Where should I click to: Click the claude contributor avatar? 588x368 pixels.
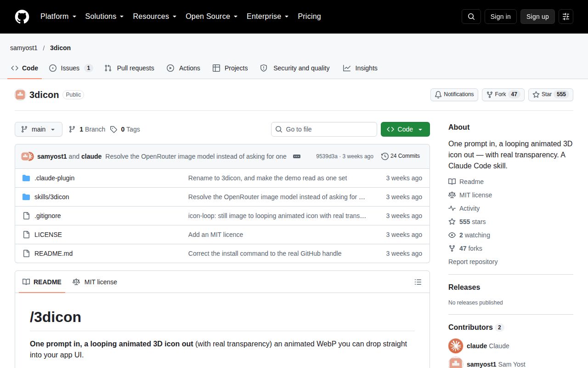[x=456, y=346]
